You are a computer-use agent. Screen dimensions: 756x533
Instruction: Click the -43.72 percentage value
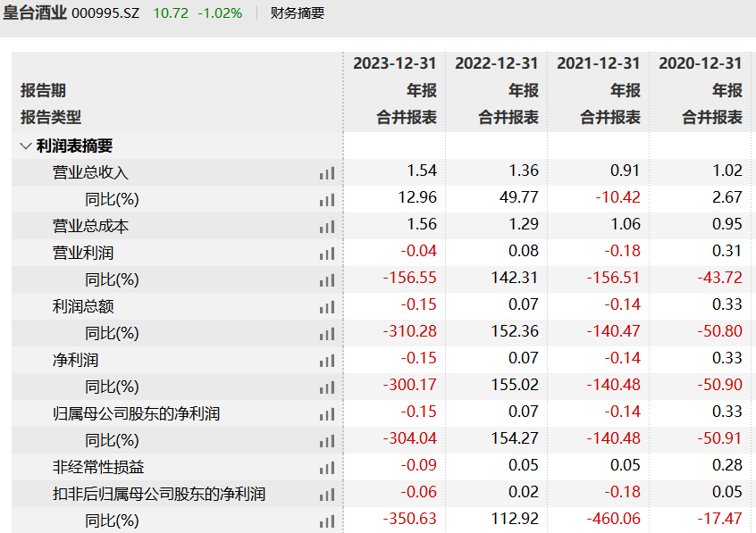(720, 278)
